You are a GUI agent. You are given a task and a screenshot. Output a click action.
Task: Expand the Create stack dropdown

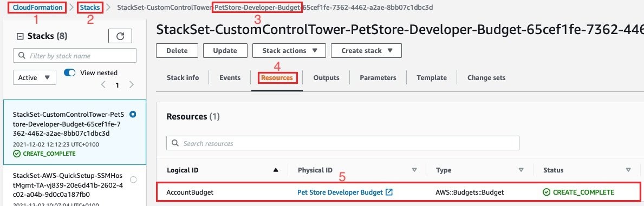coord(366,51)
